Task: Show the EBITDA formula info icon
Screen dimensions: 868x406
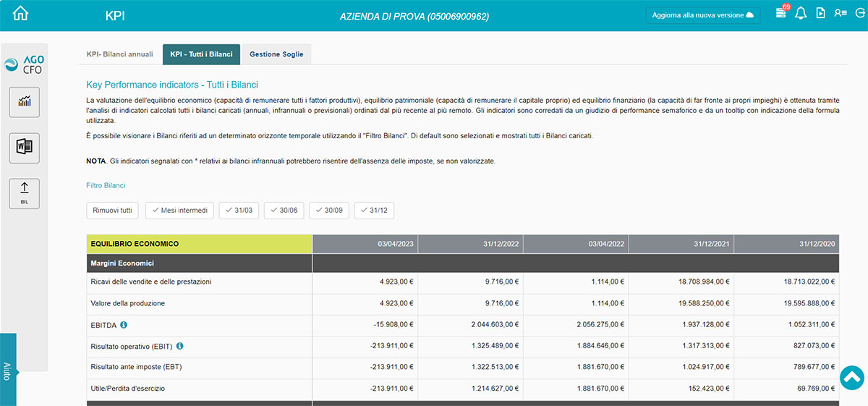Action: click(124, 325)
